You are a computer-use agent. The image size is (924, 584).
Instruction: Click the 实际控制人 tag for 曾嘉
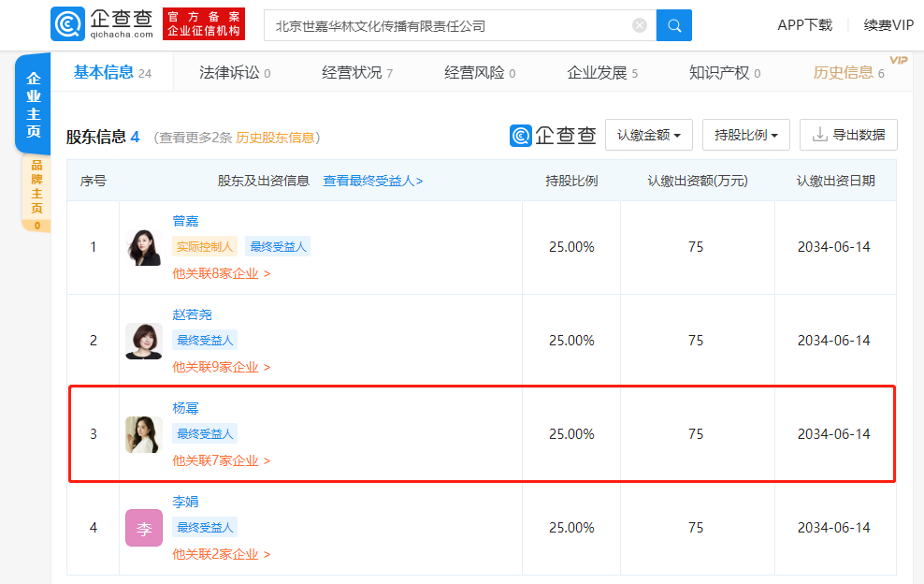(205, 246)
